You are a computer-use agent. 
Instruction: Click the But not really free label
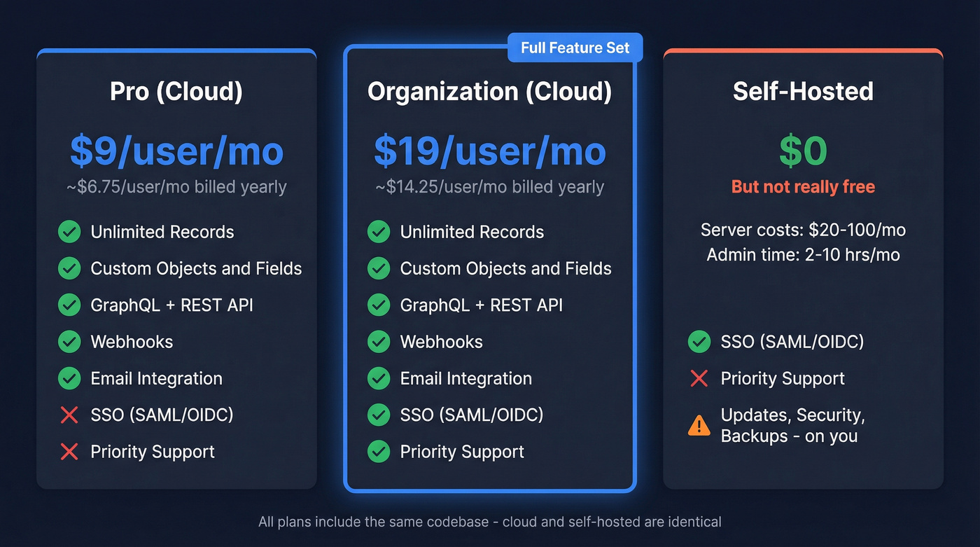(x=803, y=186)
